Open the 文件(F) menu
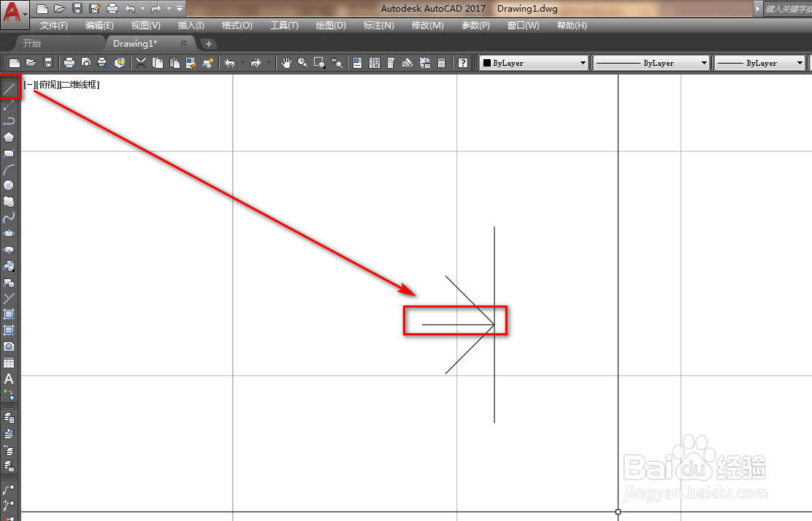 tap(54, 26)
